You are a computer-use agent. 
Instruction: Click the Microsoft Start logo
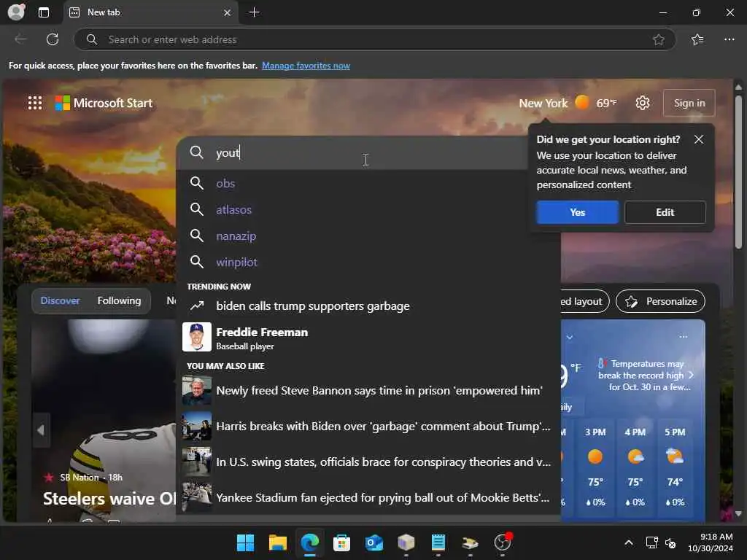tap(104, 103)
